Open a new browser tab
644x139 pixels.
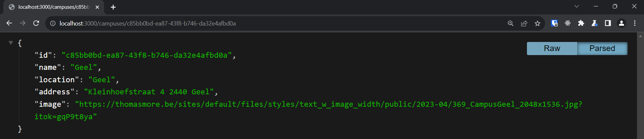click(x=113, y=7)
